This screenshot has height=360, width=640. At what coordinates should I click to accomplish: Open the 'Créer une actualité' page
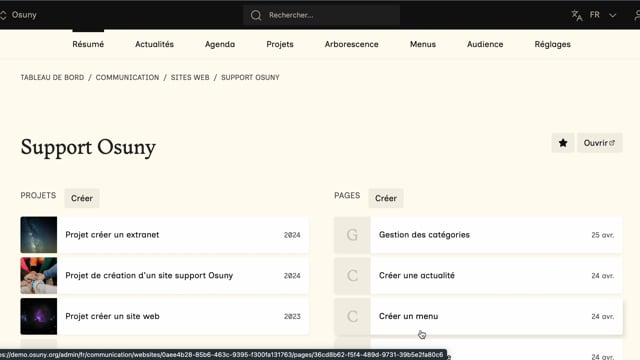(x=417, y=276)
